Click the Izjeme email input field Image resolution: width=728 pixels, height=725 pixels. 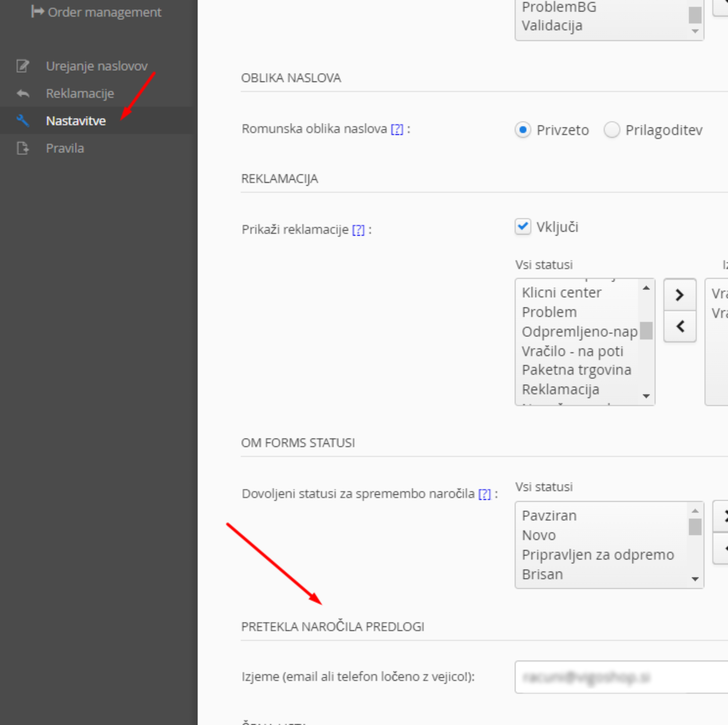coord(622,677)
